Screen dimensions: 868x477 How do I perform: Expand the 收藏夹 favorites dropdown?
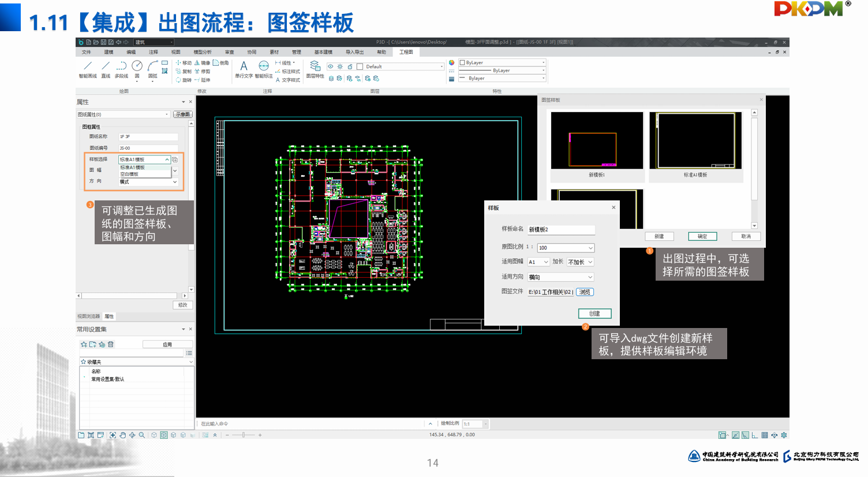(x=191, y=362)
